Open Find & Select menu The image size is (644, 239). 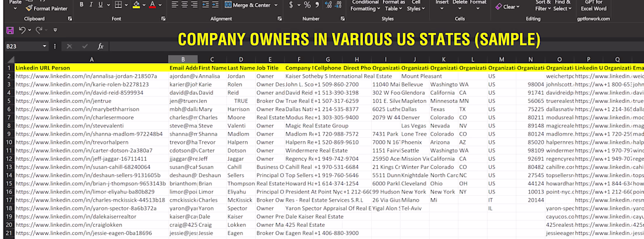(562, 5)
